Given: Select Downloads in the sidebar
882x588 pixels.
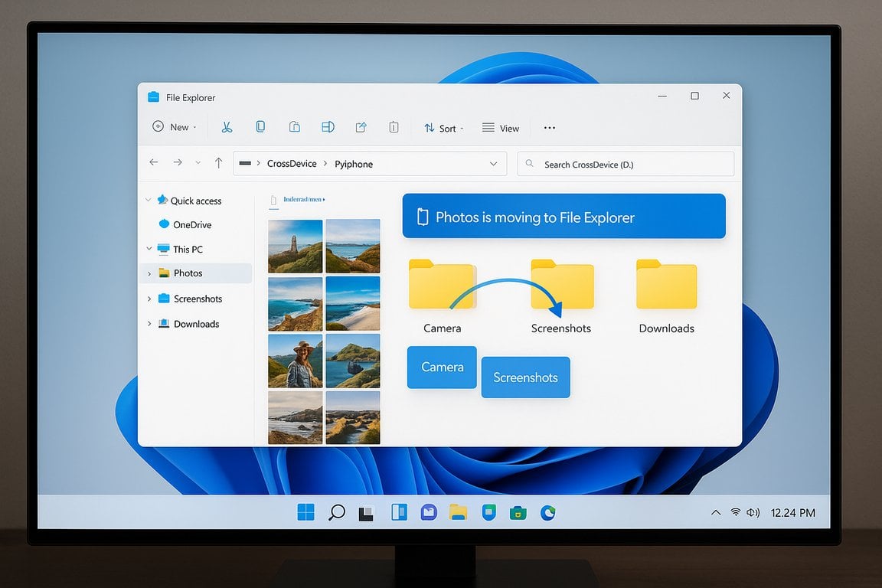Looking at the screenshot, I should tap(189, 324).
